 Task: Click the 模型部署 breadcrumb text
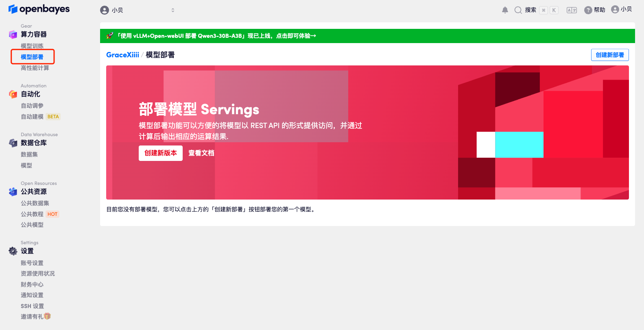(160, 55)
